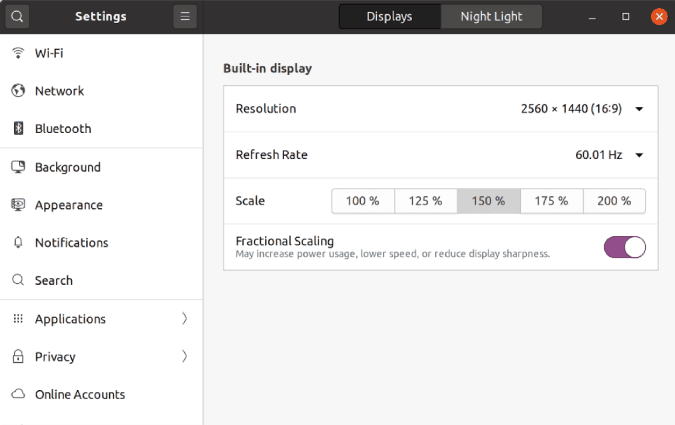This screenshot has width=675, height=425.
Task: Click the Notifications bell icon
Action: (x=18, y=242)
